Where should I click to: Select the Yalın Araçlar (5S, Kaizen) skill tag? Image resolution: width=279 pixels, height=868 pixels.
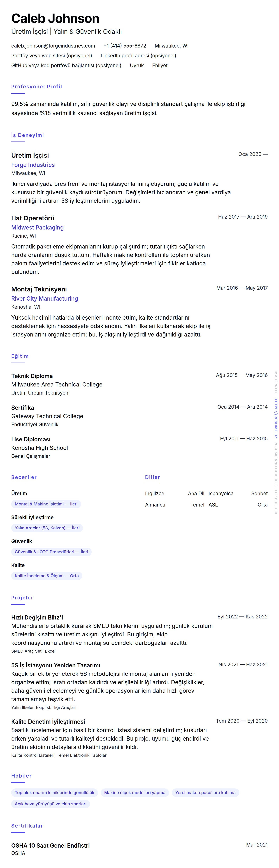pos(47,528)
